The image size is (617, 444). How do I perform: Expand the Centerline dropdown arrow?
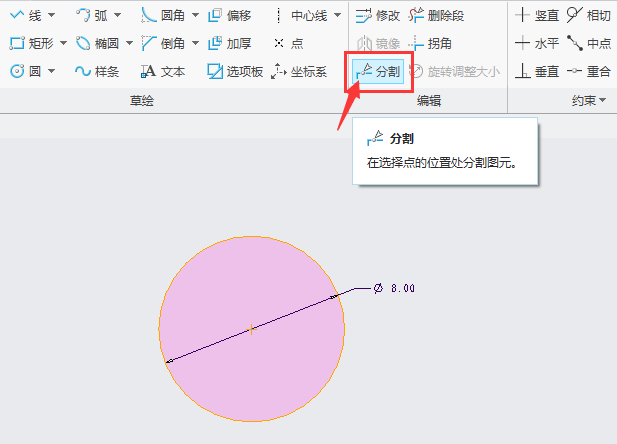(x=337, y=16)
